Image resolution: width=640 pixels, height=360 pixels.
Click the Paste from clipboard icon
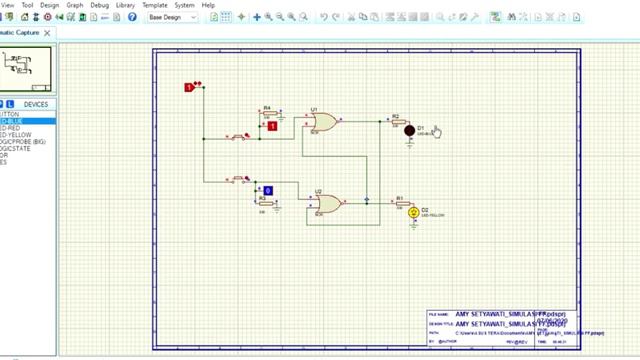374,17
